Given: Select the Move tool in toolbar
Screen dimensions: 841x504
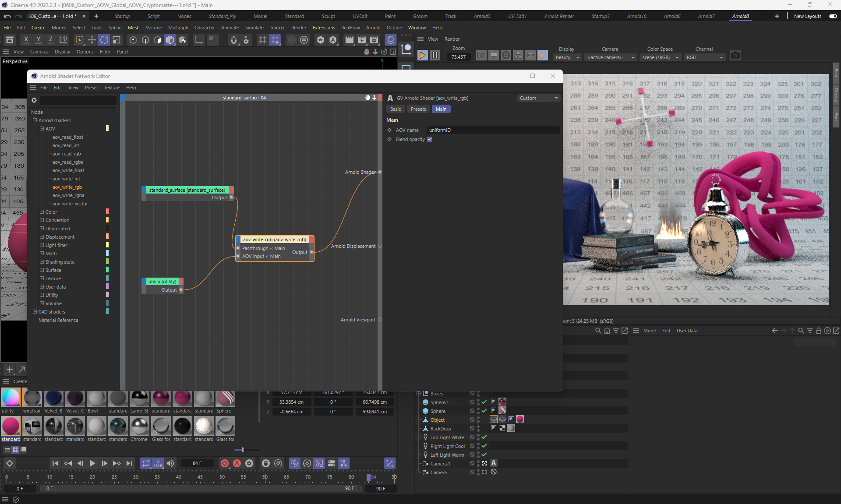Looking at the screenshot, I should pyautogui.click(x=92, y=40).
